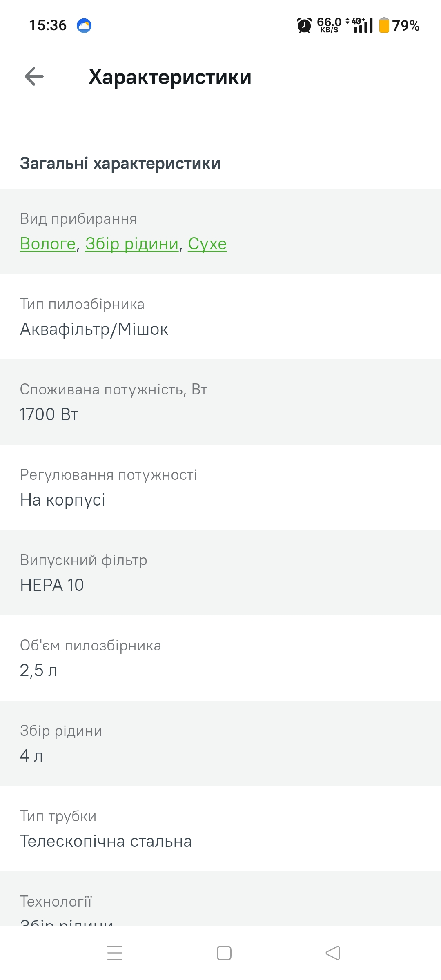The width and height of the screenshot is (441, 980).
Task: Open the Вологе cleaning type link
Action: tap(48, 244)
